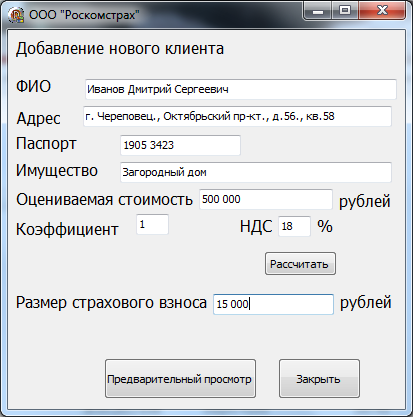Click the НДС percent field with 18
This screenshot has width=413, height=417.
point(294,226)
